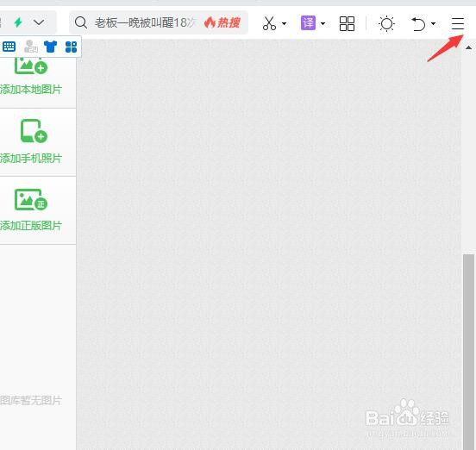Click the scroll up arrow on scrollbar
This screenshot has width=476, height=450.
coord(468,47)
